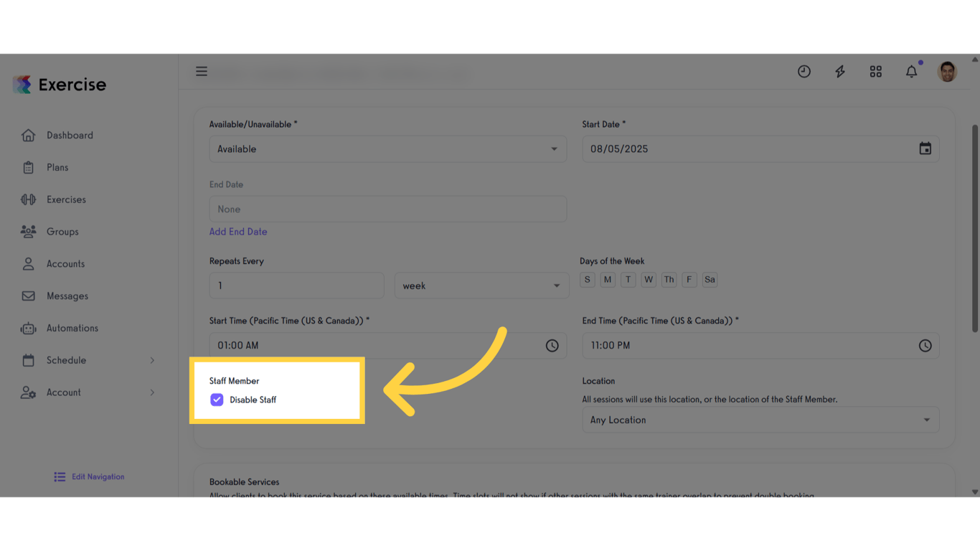Click the End Date input field
The image size is (980, 551).
[x=387, y=209]
